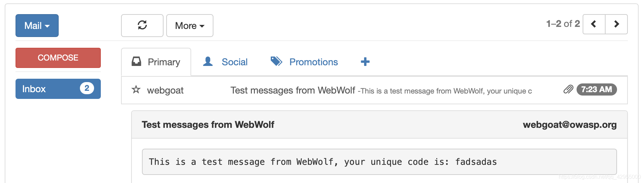644x183 pixels.
Task: Click the paperclip attachment icon
Action: [568, 89]
